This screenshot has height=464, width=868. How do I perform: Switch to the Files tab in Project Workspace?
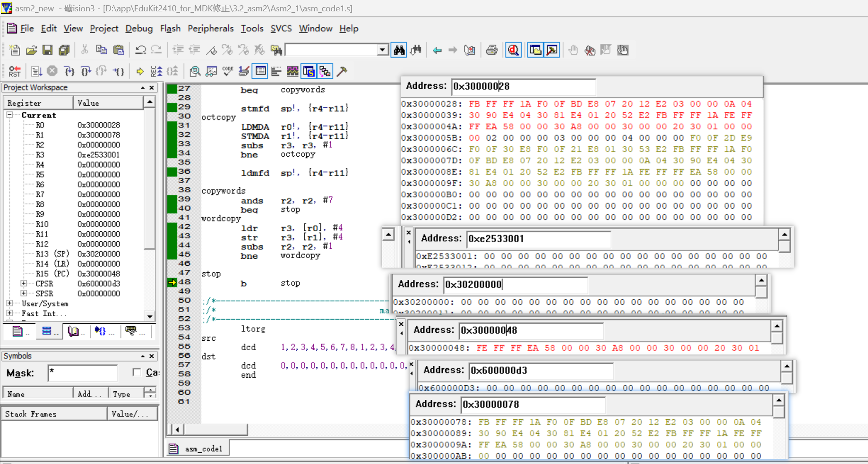tap(21, 331)
